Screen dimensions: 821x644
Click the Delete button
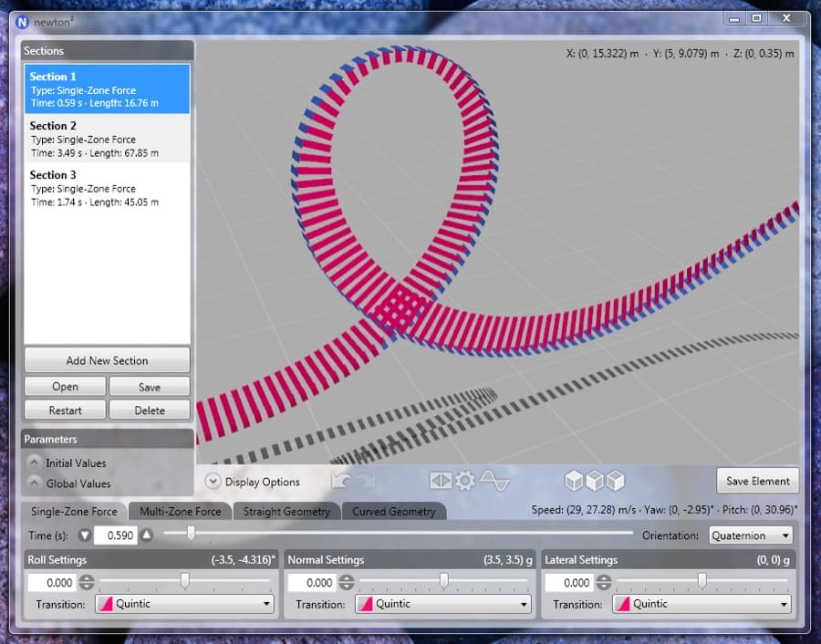pos(150,410)
